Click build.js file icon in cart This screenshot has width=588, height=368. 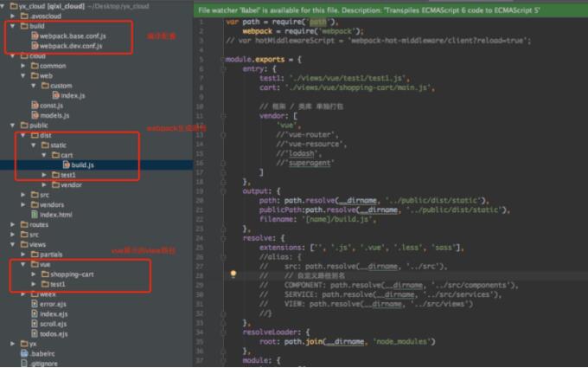click(67, 165)
